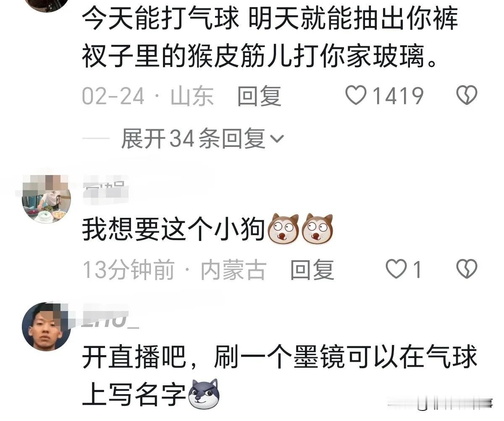Tap second husky emoji after 我想要这个小狗
The image size is (504, 421).
coord(318,229)
